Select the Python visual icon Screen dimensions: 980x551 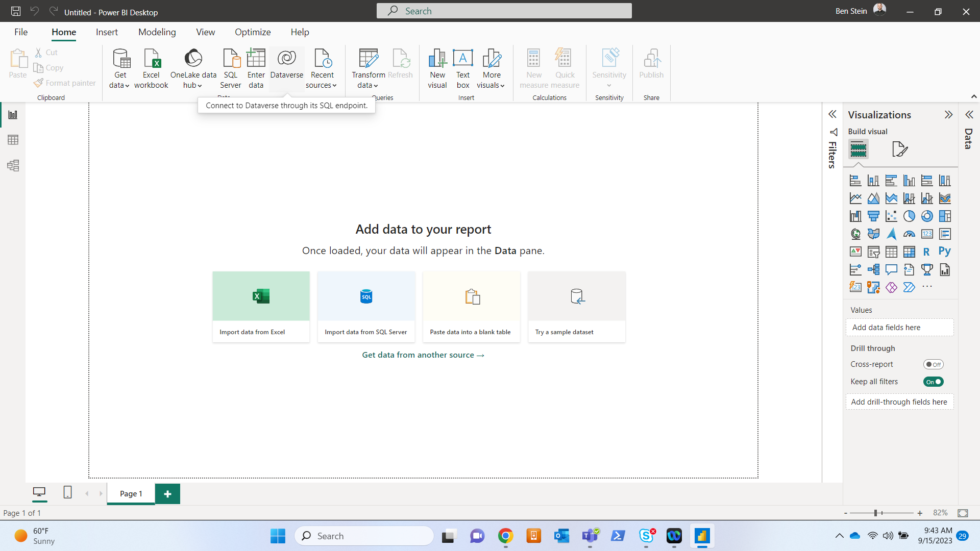click(x=945, y=252)
